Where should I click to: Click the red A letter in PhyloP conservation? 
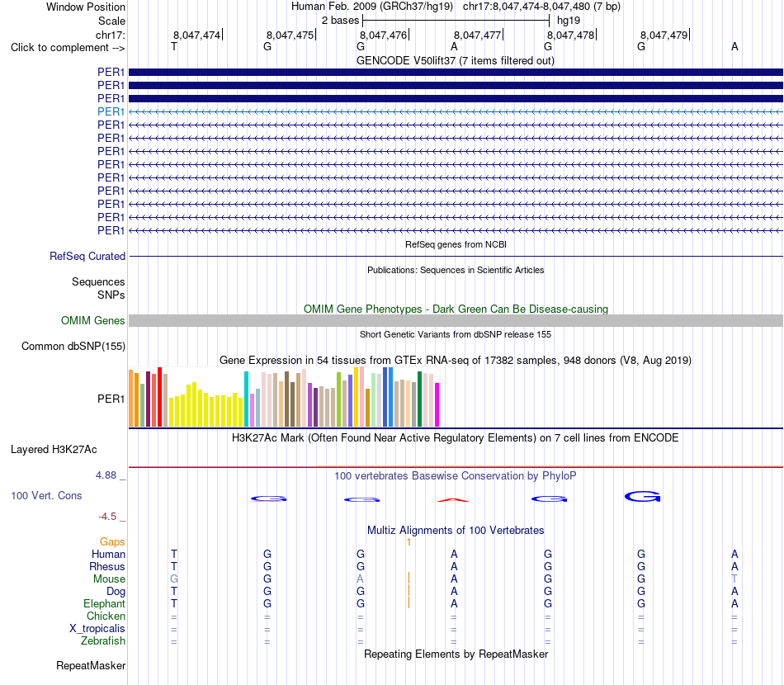click(x=454, y=499)
